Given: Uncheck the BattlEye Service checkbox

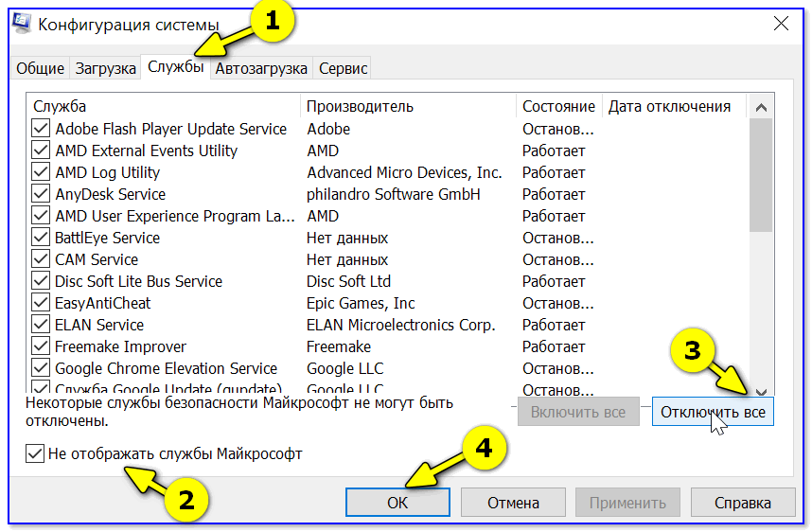Looking at the screenshot, I should tap(41, 238).
